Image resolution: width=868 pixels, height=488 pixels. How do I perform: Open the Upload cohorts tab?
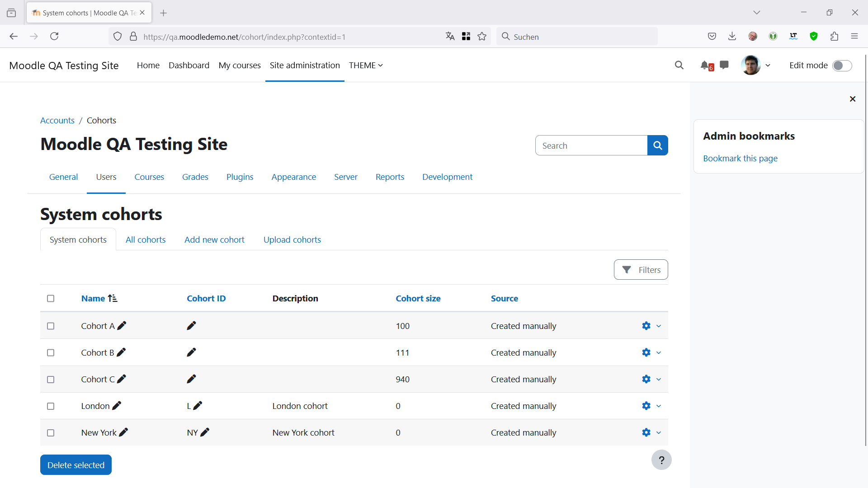coord(292,239)
